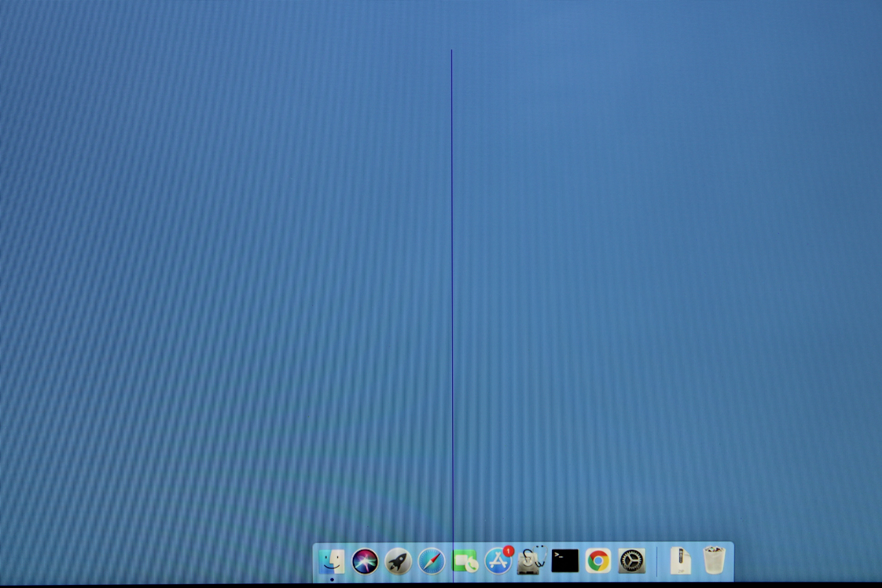Open the Trash in the Dock

(x=714, y=560)
